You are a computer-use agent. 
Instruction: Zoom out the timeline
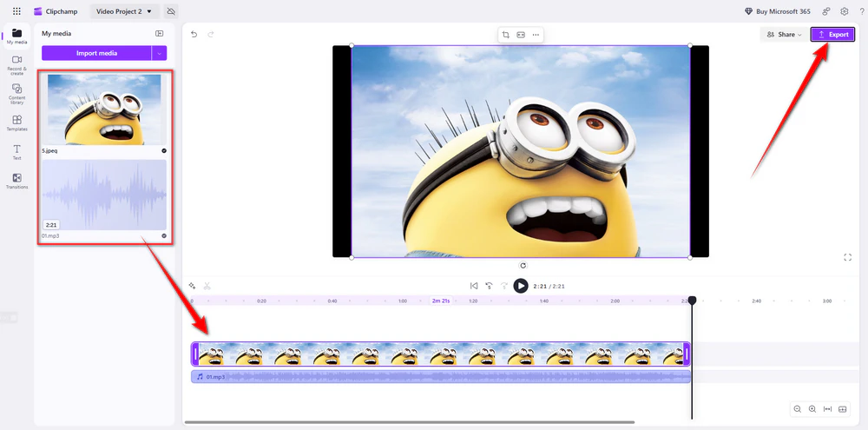(x=797, y=409)
